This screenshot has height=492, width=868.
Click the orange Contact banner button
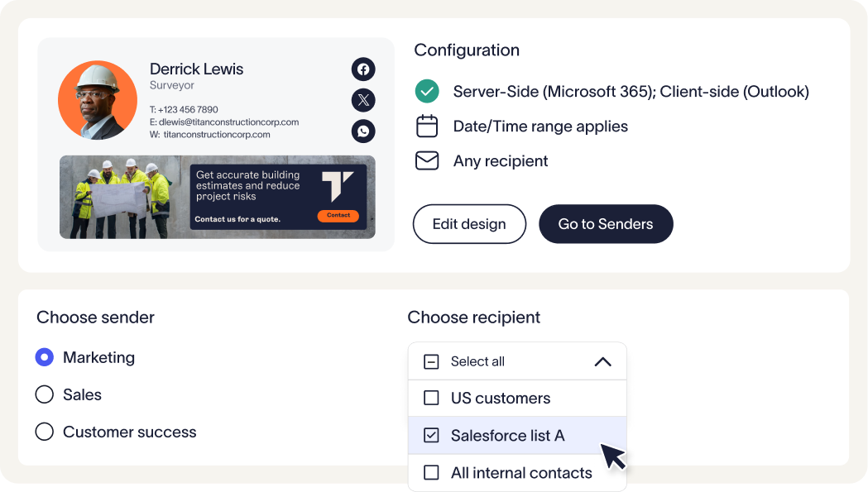click(x=338, y=216)
